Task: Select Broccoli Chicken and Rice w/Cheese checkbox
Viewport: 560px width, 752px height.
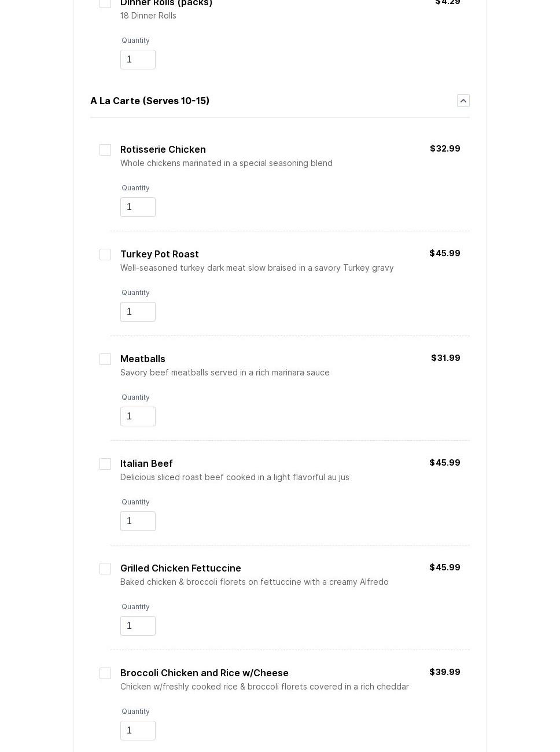Action: tap(105, 673)
